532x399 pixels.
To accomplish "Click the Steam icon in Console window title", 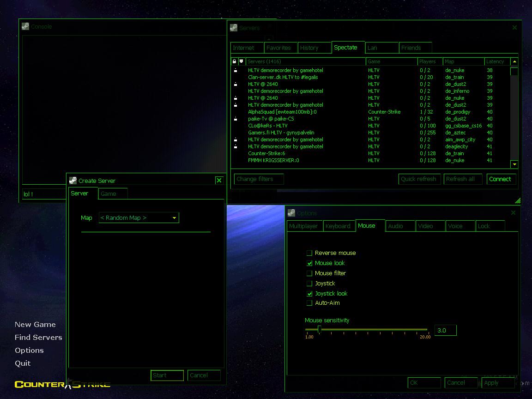I will (x=25, y=26).
